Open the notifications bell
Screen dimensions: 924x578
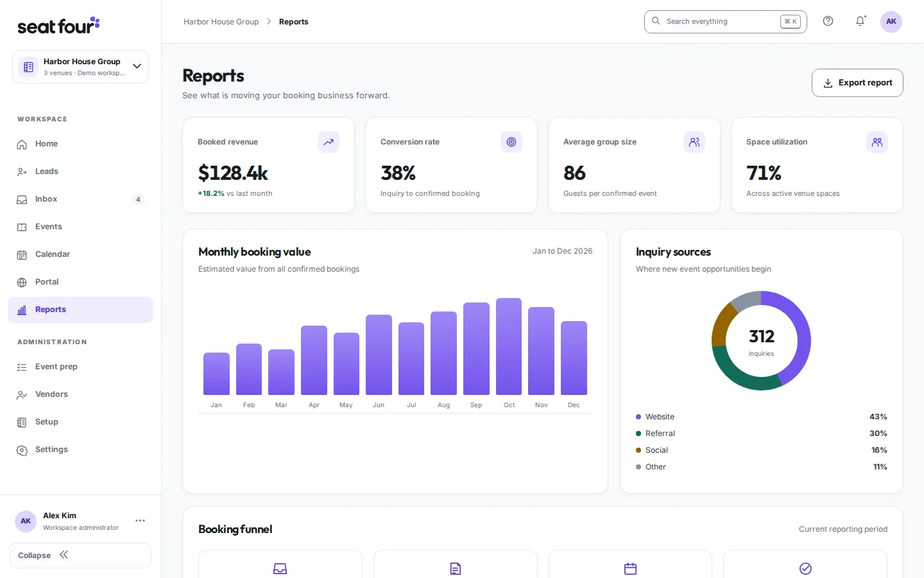[x=860, y=21]
